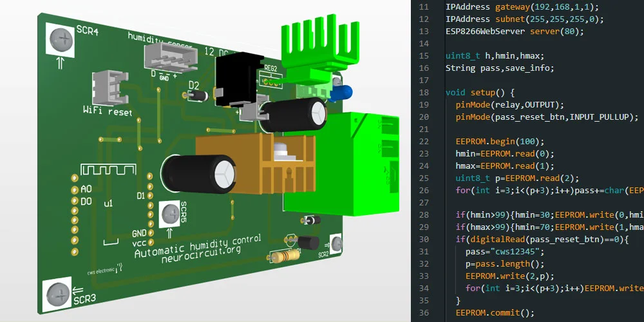Select the SCR3 mounting screw
The image size is (644, 322).
coord(58,295)
